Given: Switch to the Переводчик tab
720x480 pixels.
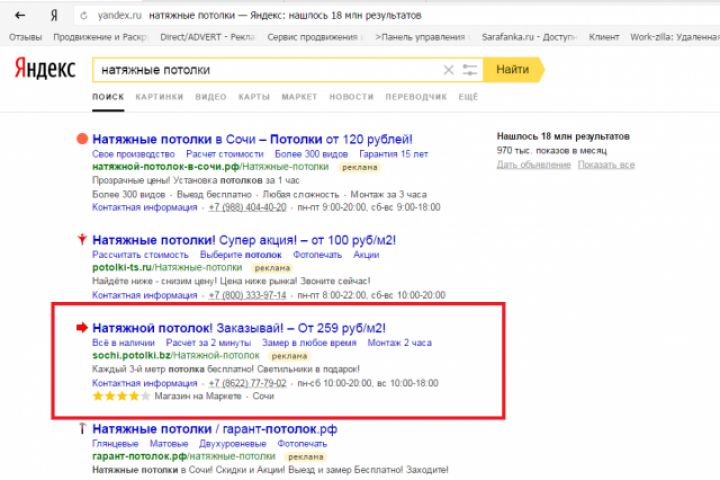Looking at the screenshot, I should tap(416, 97).
